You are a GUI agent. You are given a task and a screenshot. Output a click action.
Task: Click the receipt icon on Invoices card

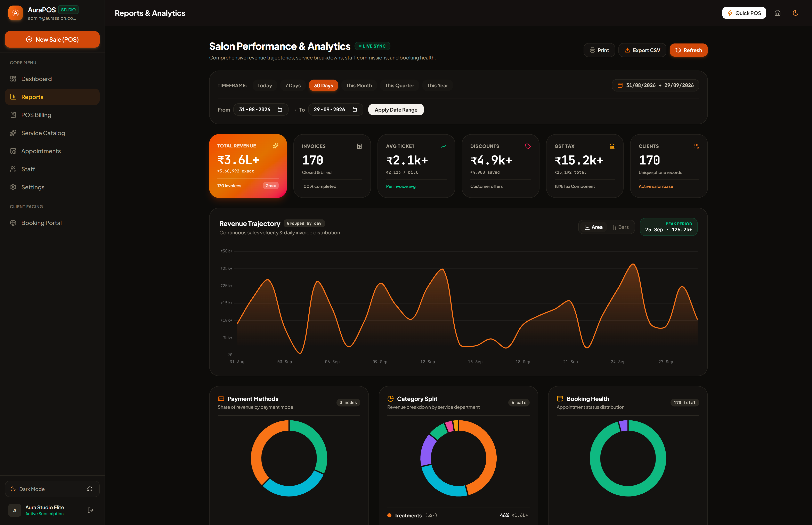tap(359, 146)
